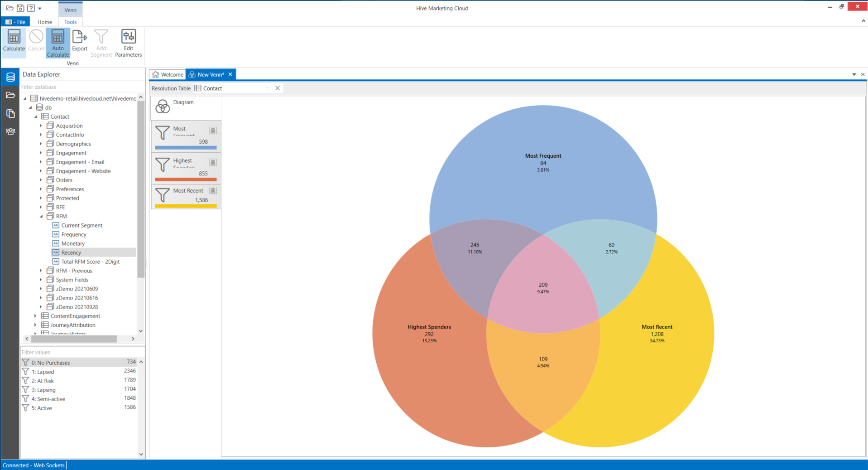868x470 pixels.
Task: Expand the ContentEngagement table
Action: click(35, 316)
